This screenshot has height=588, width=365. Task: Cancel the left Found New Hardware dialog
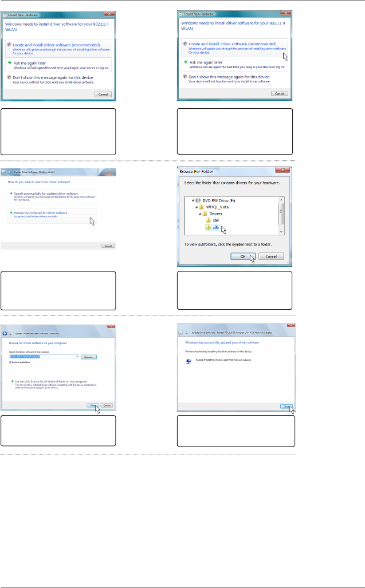pyautogui.click(x=103, y=94)
